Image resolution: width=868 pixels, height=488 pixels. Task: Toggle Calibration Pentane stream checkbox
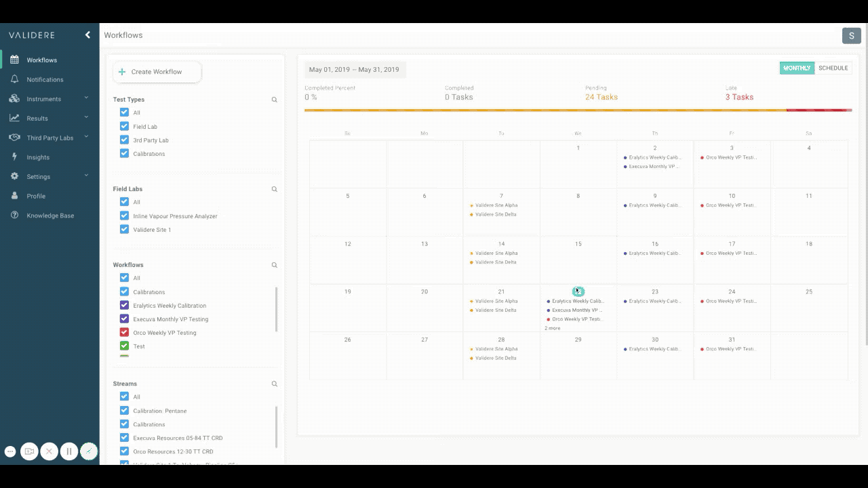pyautogui.click(x=124, y=410)
